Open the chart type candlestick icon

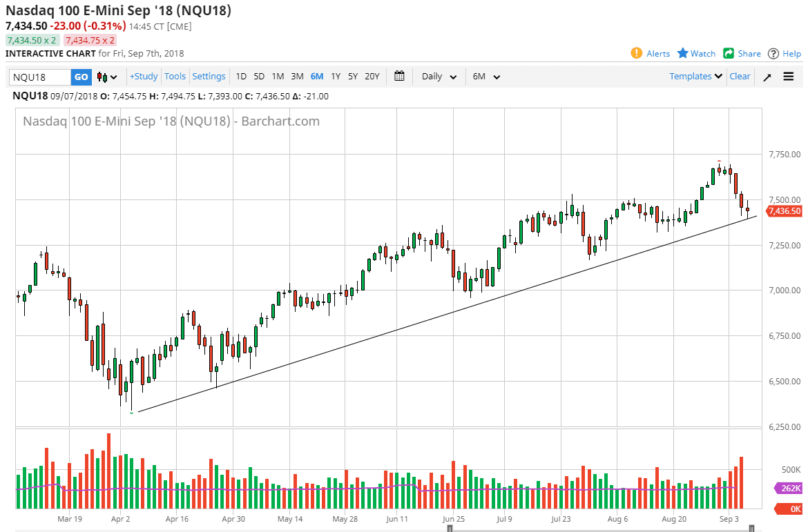pos(101,77)
